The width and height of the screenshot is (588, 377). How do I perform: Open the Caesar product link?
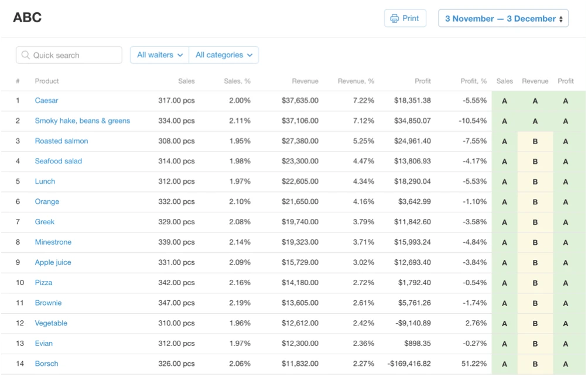tap(46, 101)
